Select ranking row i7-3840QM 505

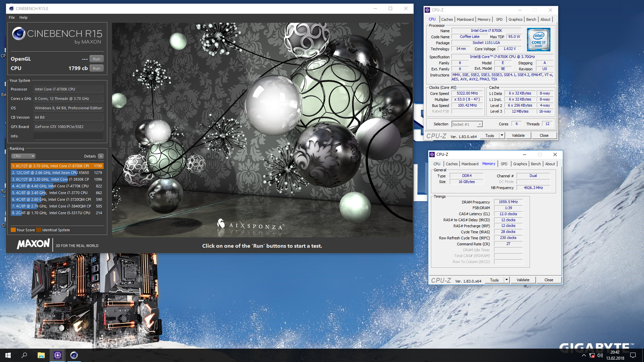click(57, 206)
